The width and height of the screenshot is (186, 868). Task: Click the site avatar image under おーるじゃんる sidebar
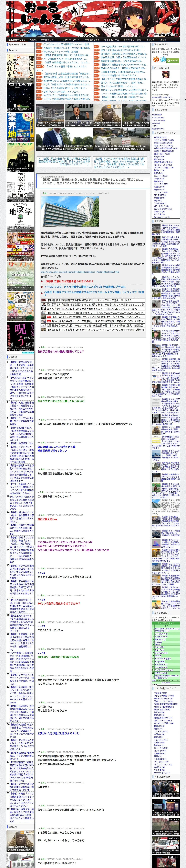(165, 75)
